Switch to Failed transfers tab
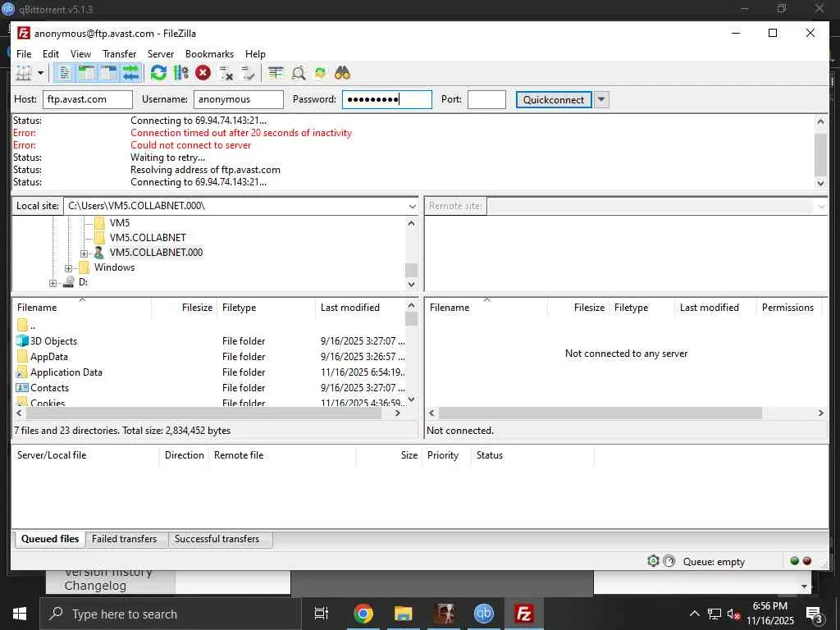Image resolution: width=840 pixels, height=630 pixels. point(125,539)
